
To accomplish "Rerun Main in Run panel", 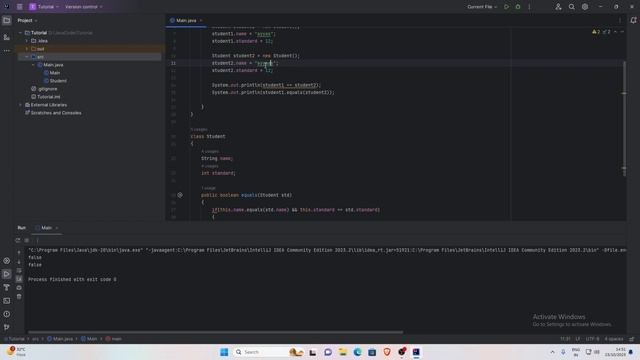I will coord(18,240).
